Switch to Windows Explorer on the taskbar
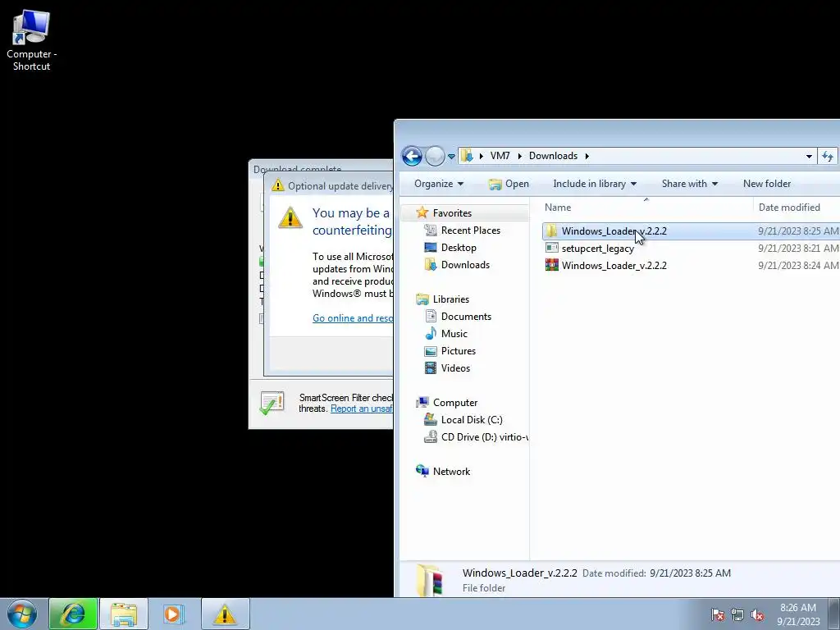 (124, 614)
